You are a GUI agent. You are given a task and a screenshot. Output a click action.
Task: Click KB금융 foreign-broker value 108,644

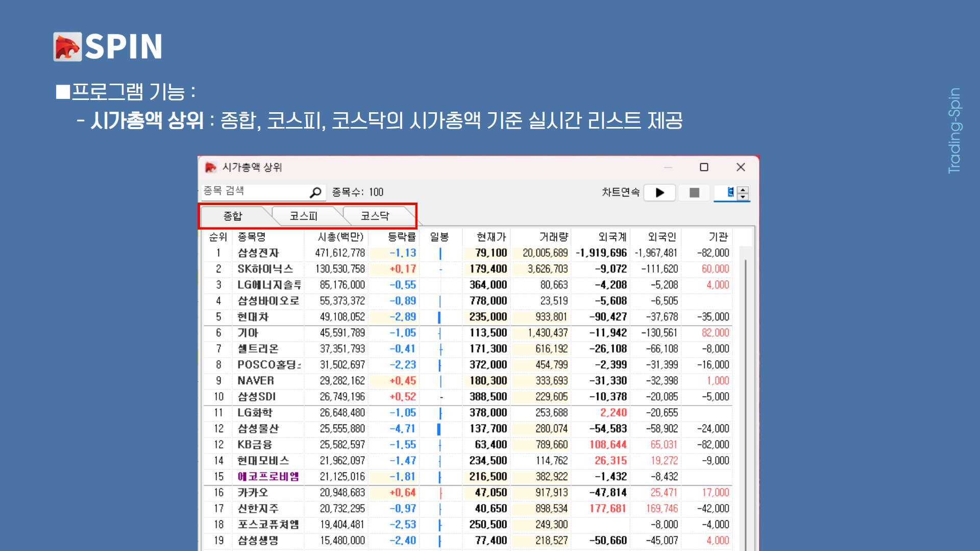pos(608,445)
